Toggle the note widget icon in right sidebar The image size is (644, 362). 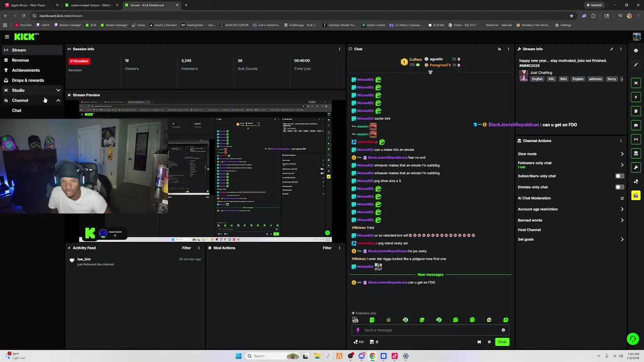pyautogui.click(x=636, y=111)
